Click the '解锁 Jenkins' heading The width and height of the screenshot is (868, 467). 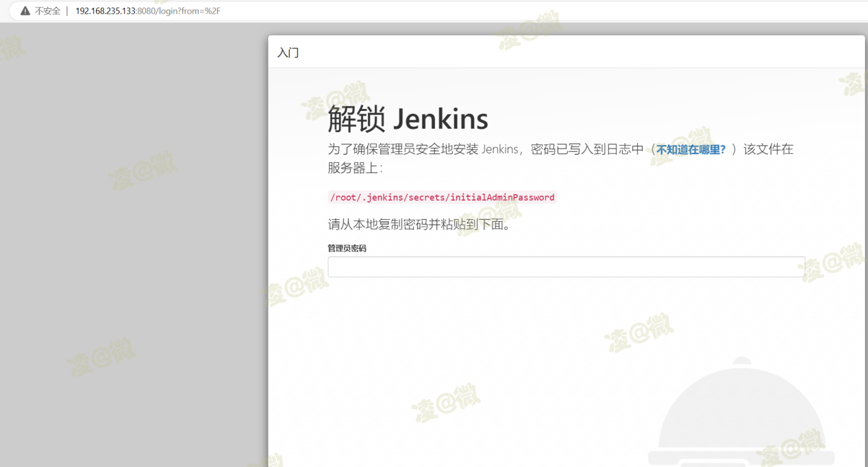tap(408, 119)
